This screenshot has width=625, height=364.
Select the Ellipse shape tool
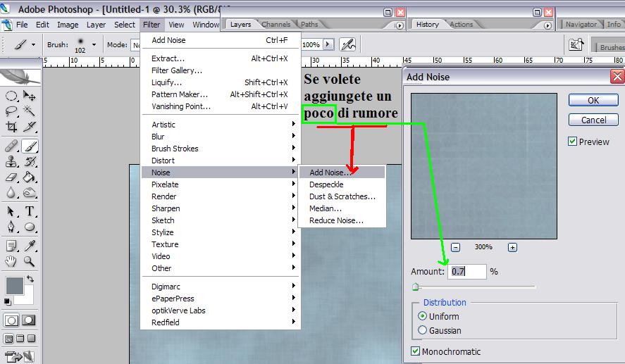[x=29, y=227]
